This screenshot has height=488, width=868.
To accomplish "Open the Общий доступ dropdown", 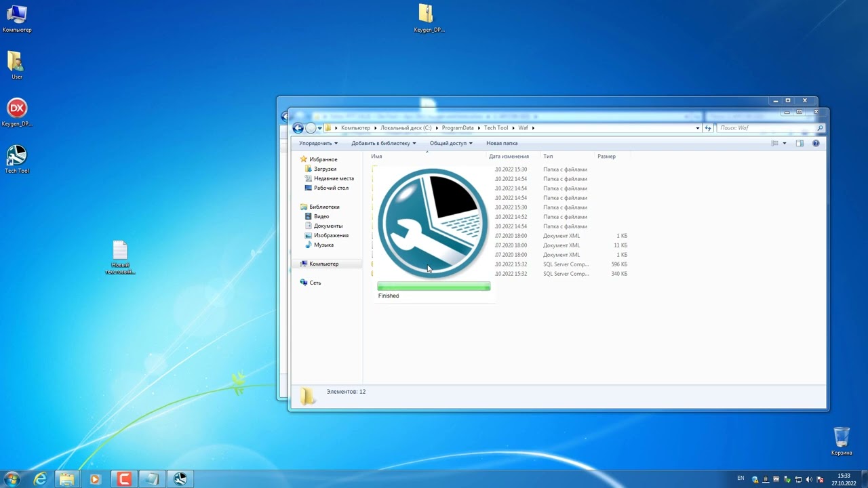I will (x=451, y=143).
